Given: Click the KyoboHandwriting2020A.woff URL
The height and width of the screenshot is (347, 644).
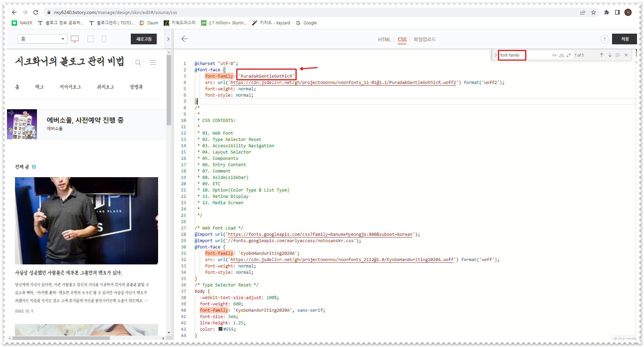Looking at the screenshot, I should click(x=342, y=260).
